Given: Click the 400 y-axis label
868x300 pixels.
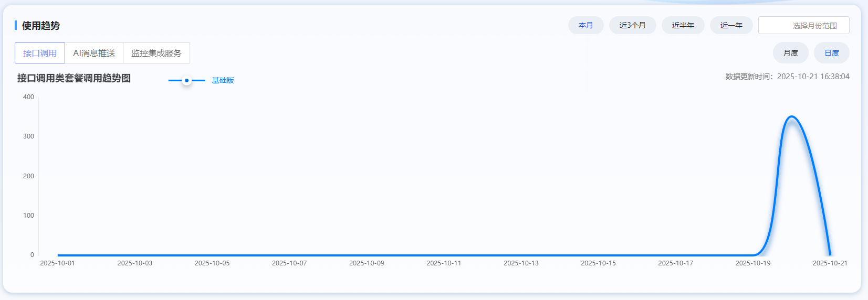Looking at the screenshot, I should pyautogui.click(x=28, y=97).
